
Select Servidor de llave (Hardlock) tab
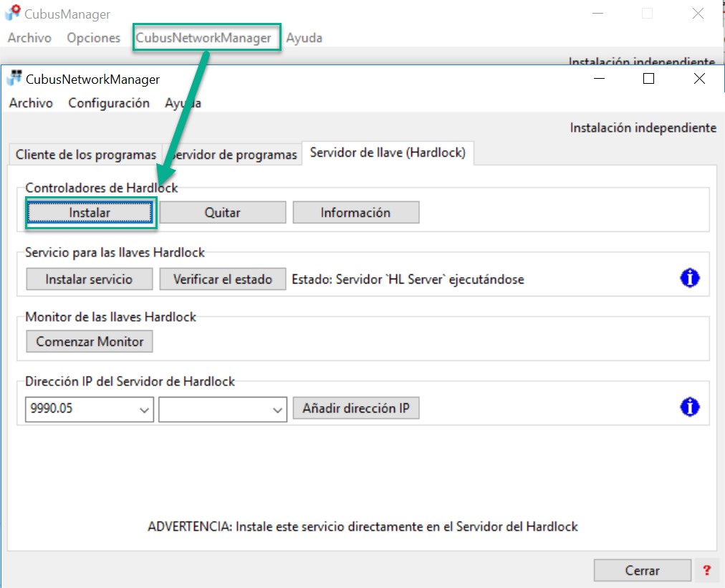388,153
